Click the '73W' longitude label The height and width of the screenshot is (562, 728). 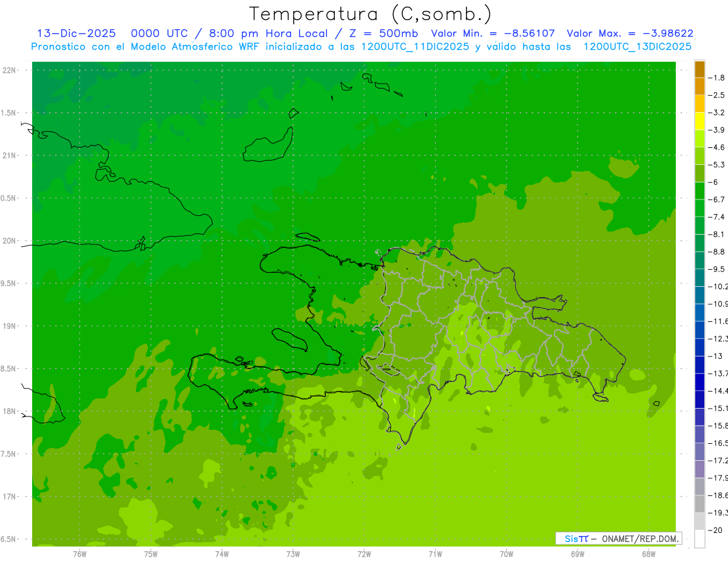293,554
